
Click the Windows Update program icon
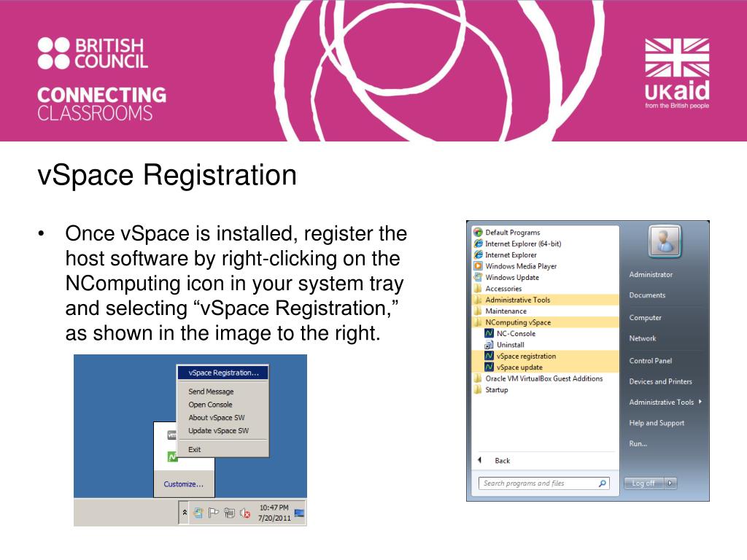click(x=479, y=277)
